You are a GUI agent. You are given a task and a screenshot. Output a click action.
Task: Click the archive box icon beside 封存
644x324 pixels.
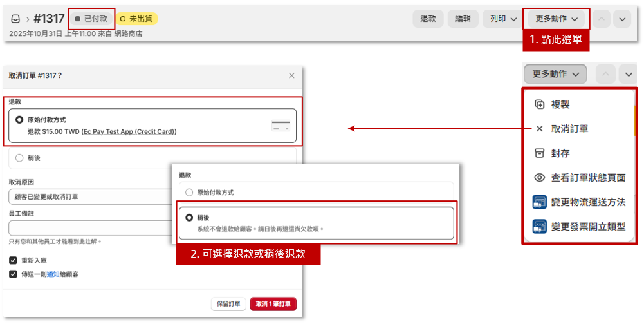pos(539,153)
